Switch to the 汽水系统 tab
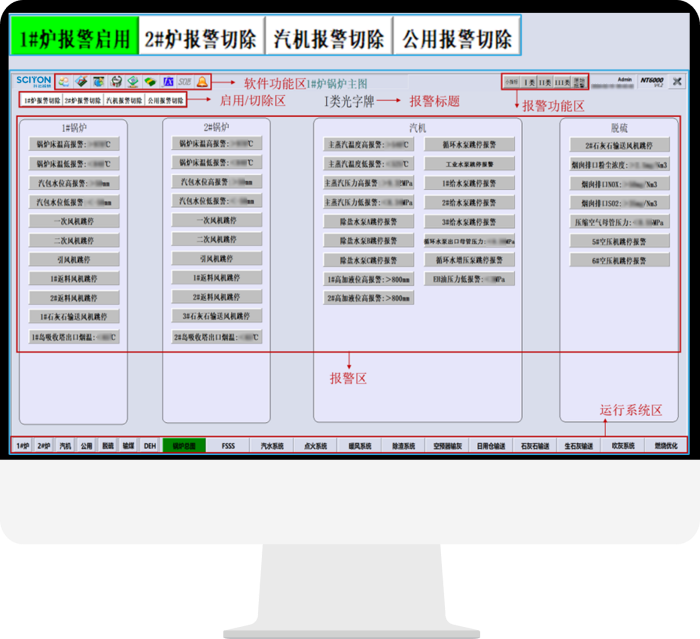700x639 pixels. (x=272, y=446)
